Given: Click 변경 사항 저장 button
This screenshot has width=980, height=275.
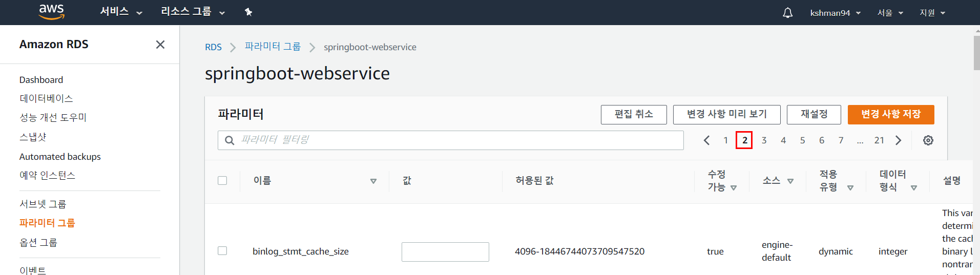Looking at the screenshot, I should [891, 114].
